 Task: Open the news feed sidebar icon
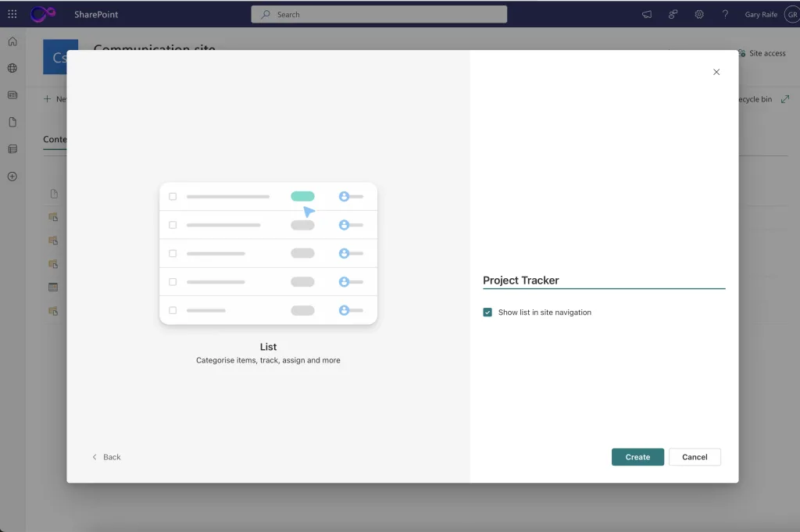point(12,95)
